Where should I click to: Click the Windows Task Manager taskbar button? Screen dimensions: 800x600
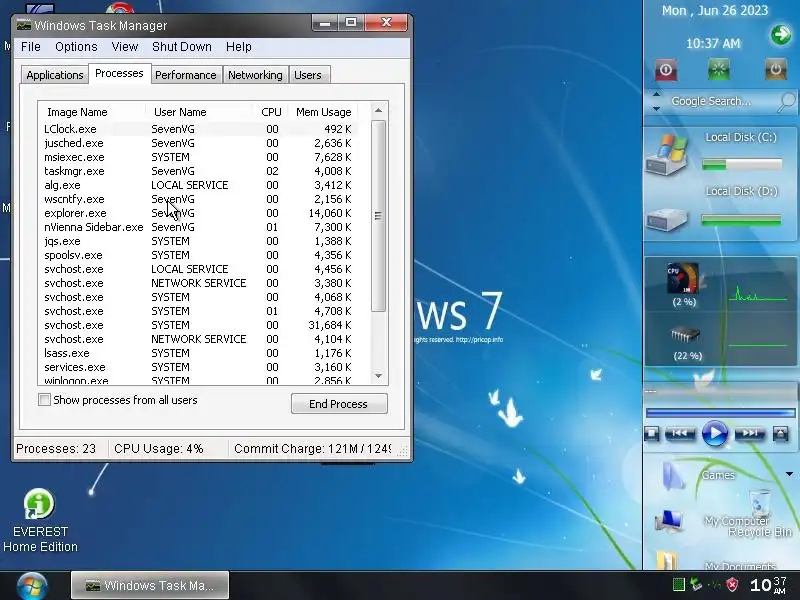[149, 585]
